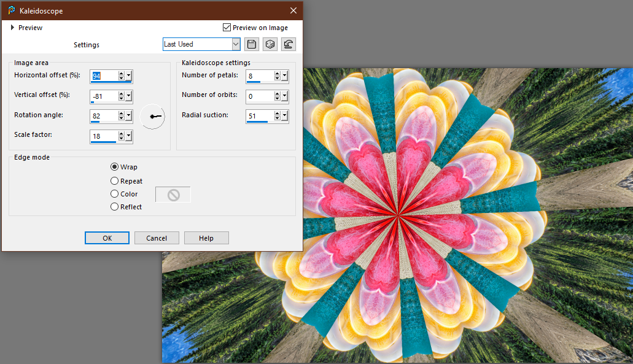Click the disabled edge color swatch

click(x=173, y=195)
